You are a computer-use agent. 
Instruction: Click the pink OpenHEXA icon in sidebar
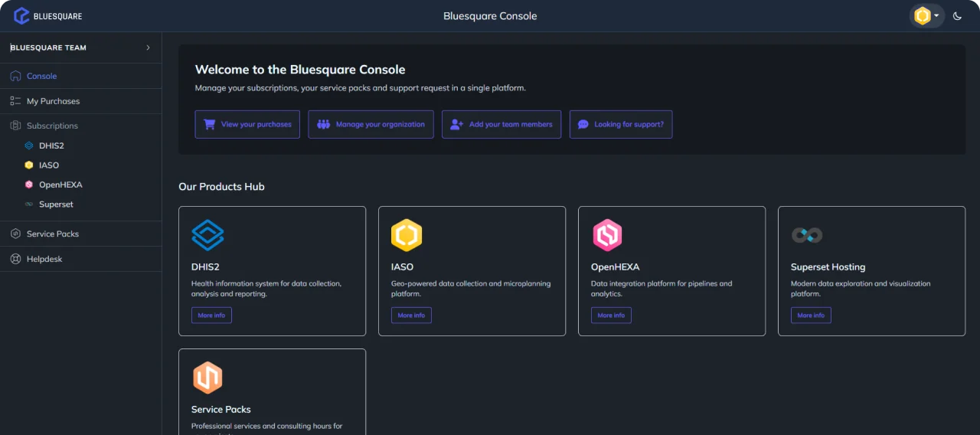pos(29,185)
